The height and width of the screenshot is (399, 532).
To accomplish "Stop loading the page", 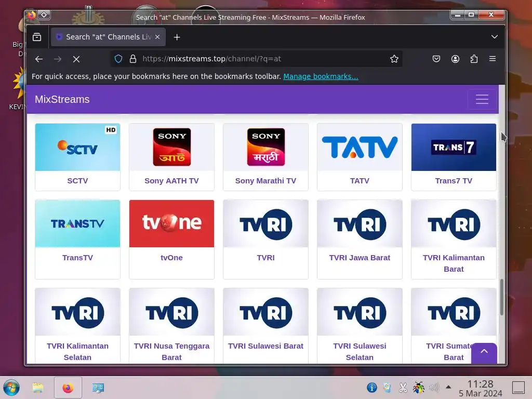I will point(76,59).
